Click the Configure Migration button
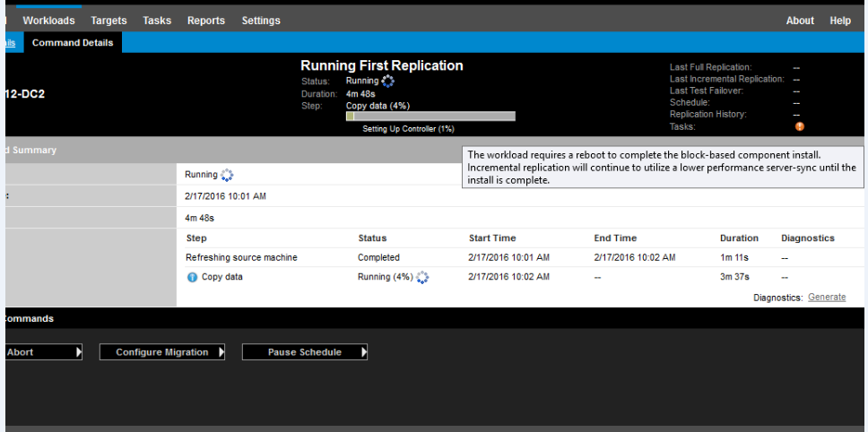868x432 pixels. tap(161, 352)
